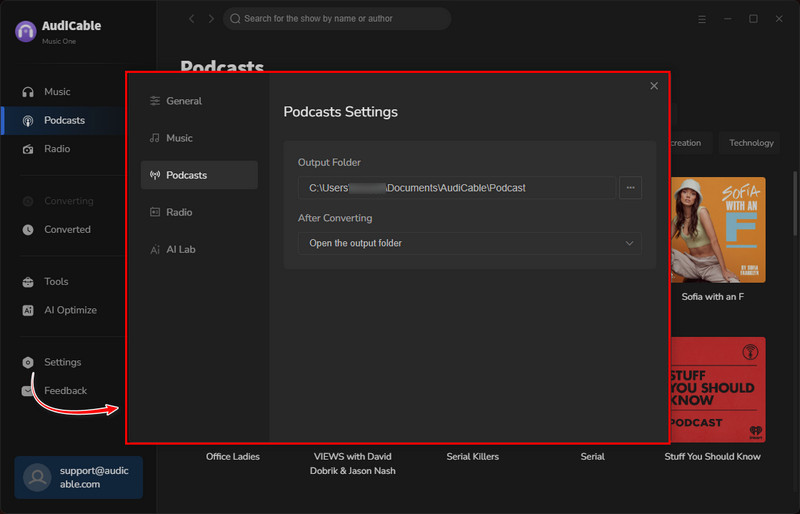800x514 pixels.
Task: Click the podcast icon in main sidebar
Action: [28, 121]
